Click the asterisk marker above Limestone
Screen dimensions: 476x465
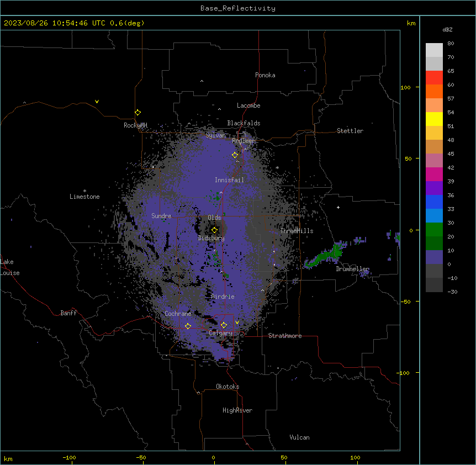(x=84, y=191)
